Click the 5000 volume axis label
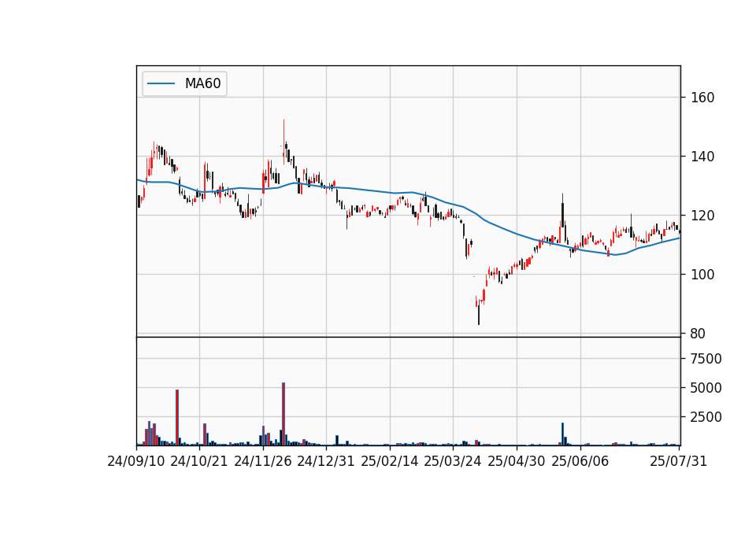The width and height of the screenshot is (756, 543). (x=706, y=388)
